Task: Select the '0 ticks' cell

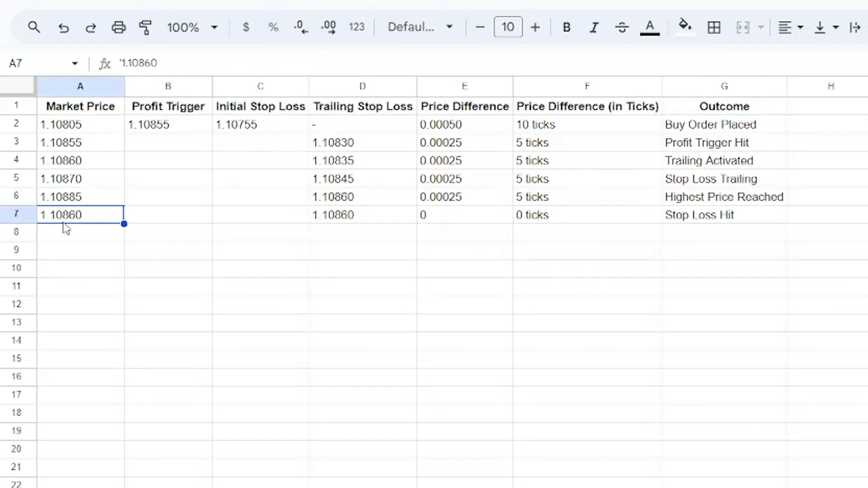Action: (x=588, y=215)
